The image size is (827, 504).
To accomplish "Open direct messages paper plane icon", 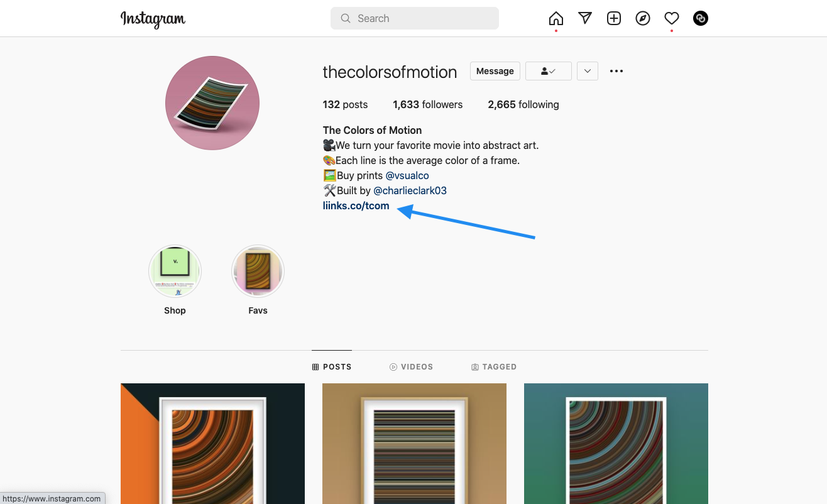I will [585, 18].
